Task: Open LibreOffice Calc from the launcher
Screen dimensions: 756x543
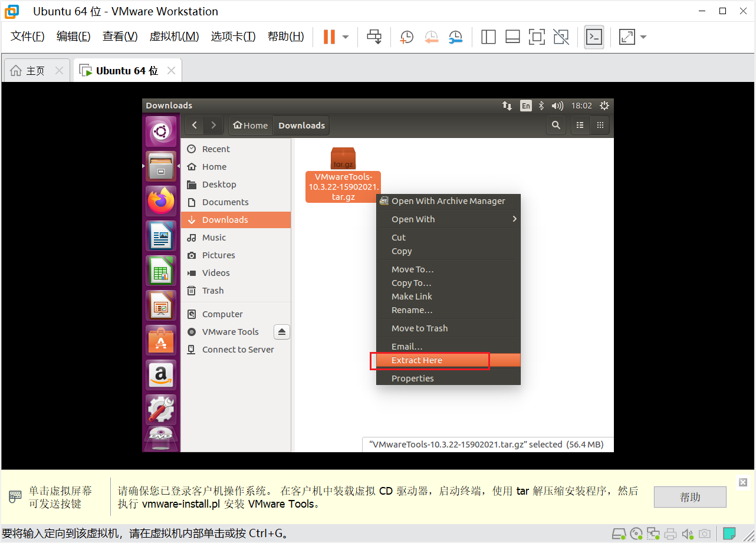Action: point(161,271)
